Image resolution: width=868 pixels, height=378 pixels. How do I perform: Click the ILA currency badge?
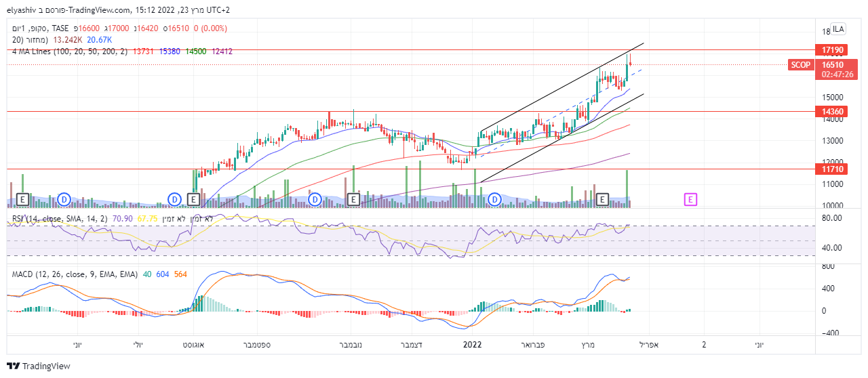[839, 28]
